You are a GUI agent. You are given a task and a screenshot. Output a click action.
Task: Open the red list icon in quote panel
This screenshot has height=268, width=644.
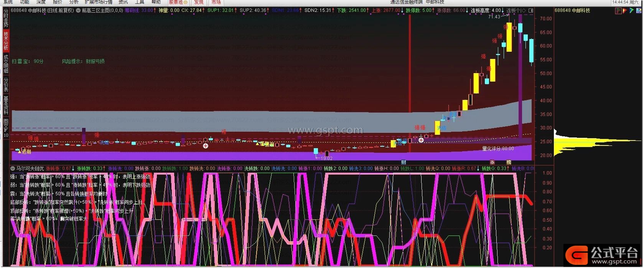click(618, 11)
